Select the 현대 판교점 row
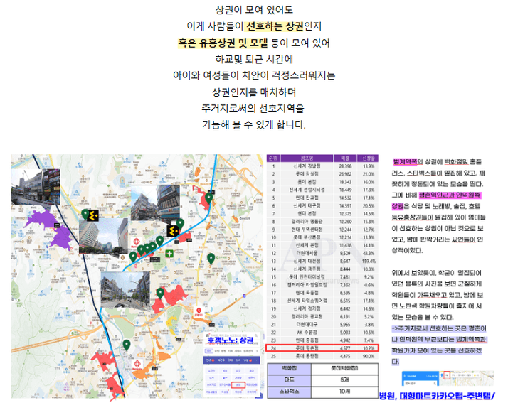This screenshot has width=508, height=420. pyautogui.click(x=323, y=198)
